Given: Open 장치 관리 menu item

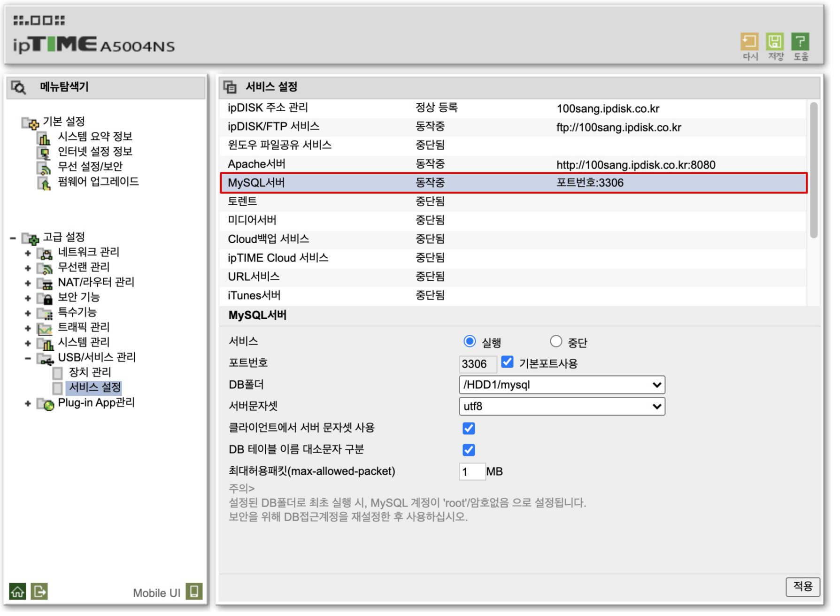Looking at the screenshot, I should coord(90,372).
